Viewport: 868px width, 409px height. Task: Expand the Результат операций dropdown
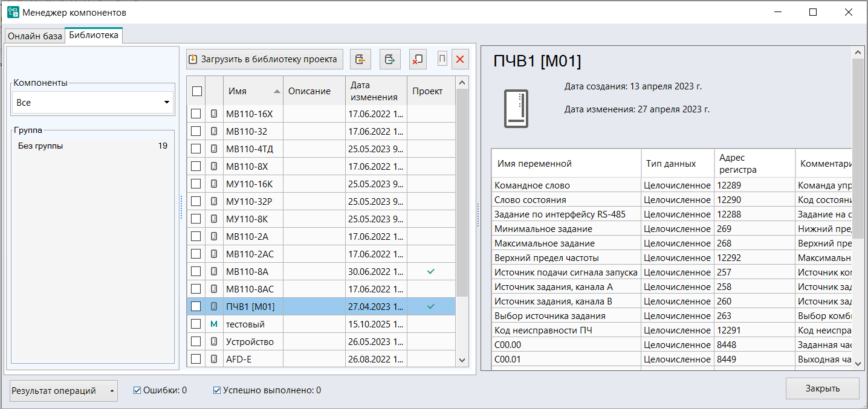tap(63, 391)
